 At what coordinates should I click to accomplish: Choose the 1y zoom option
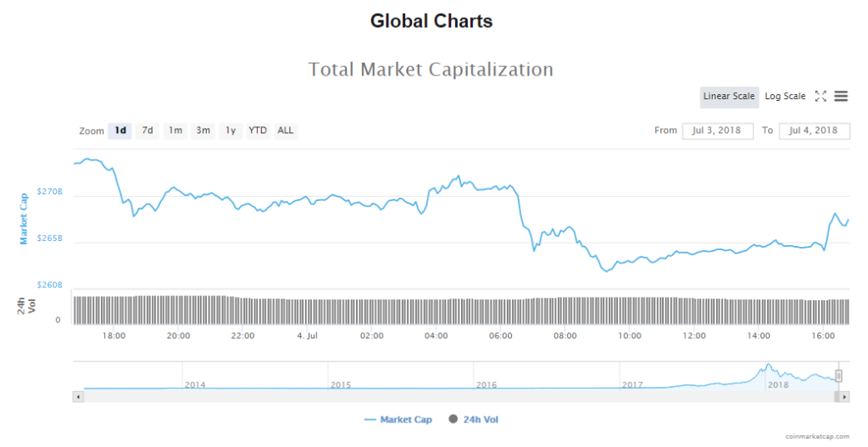click(x=231, y=131)
